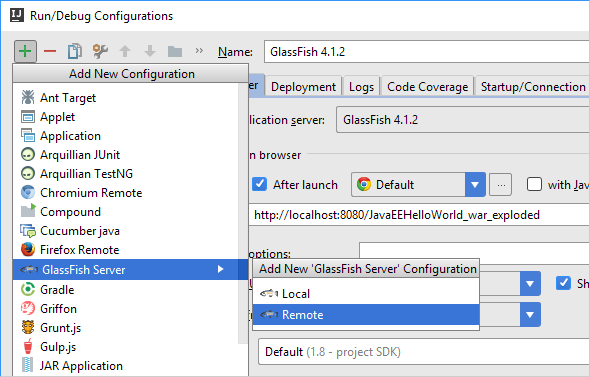
Task: Open the Default (1.8 - project SDK) combo box
Action: pyautogui.click(x=424, y=351)
